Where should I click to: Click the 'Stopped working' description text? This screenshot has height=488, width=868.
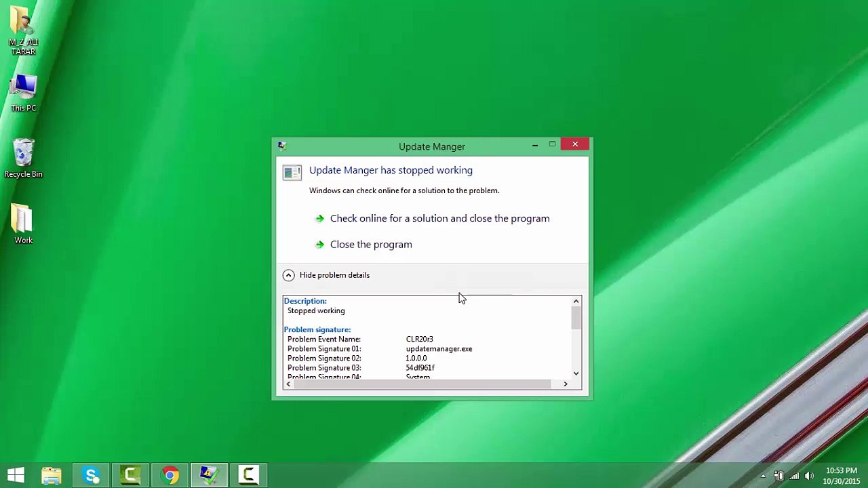click(x=316, y=311)
